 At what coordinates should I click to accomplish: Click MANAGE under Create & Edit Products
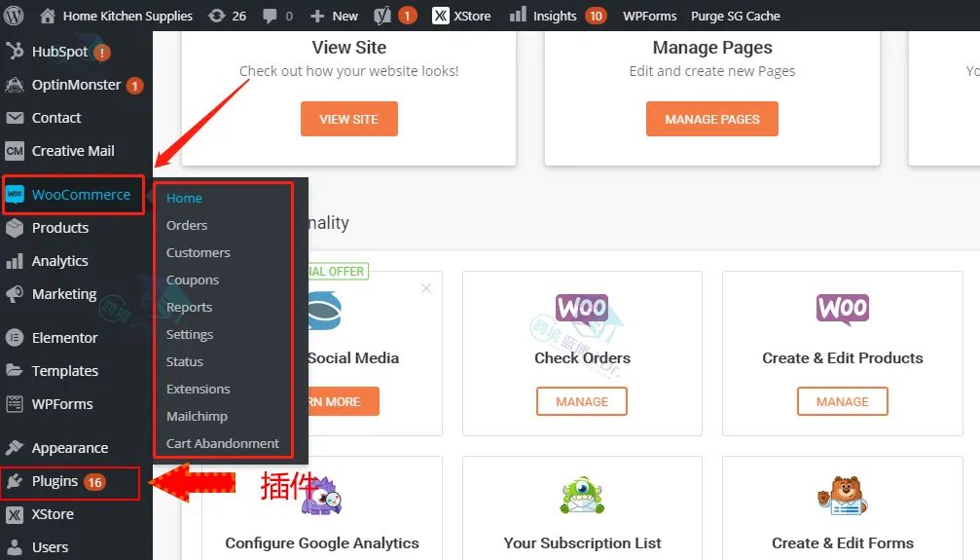(843, 401)
